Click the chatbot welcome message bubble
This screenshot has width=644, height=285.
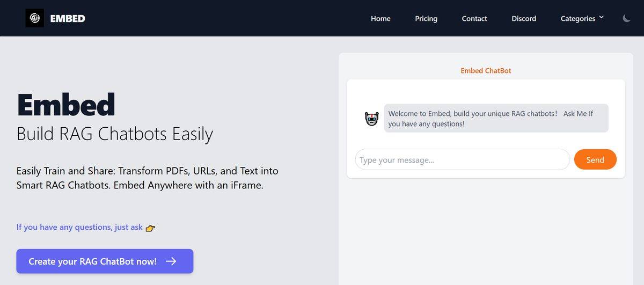(x=496, y=119)
